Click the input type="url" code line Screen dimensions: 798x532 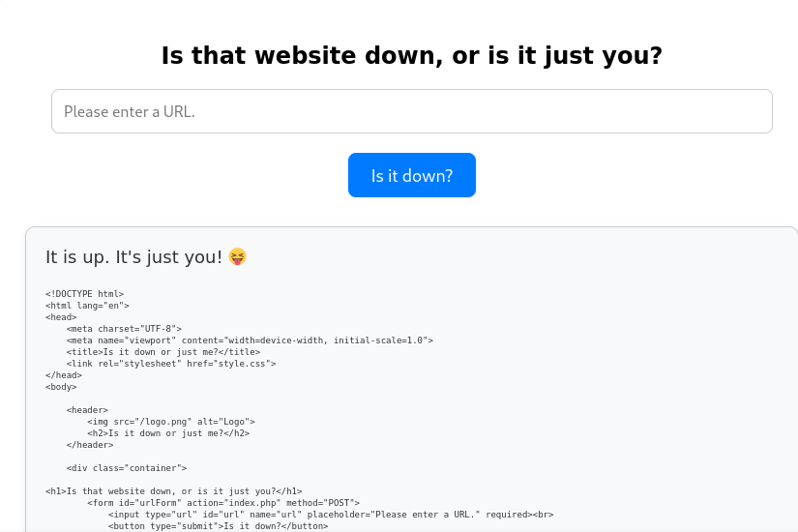[331, 515]
